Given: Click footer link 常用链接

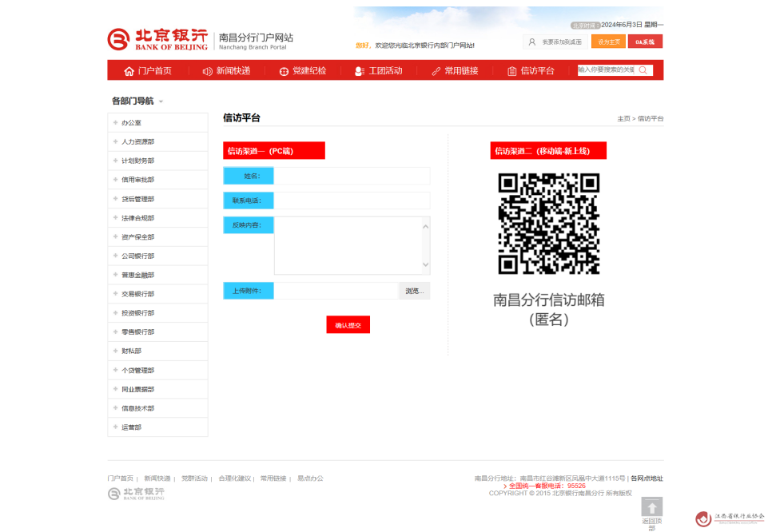Looking at the screenshot, I should (273, 478).
